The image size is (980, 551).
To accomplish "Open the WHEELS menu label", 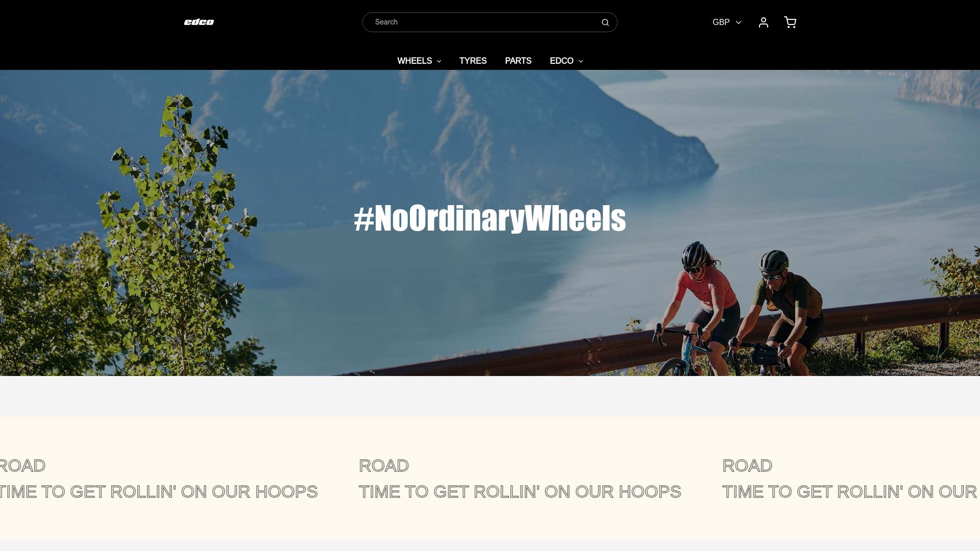I will 414,61.
